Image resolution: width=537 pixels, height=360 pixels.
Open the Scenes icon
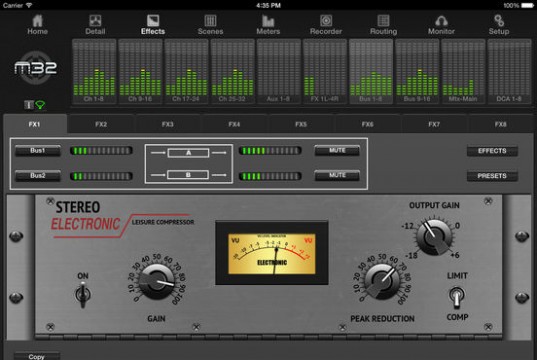click(210, 21)
